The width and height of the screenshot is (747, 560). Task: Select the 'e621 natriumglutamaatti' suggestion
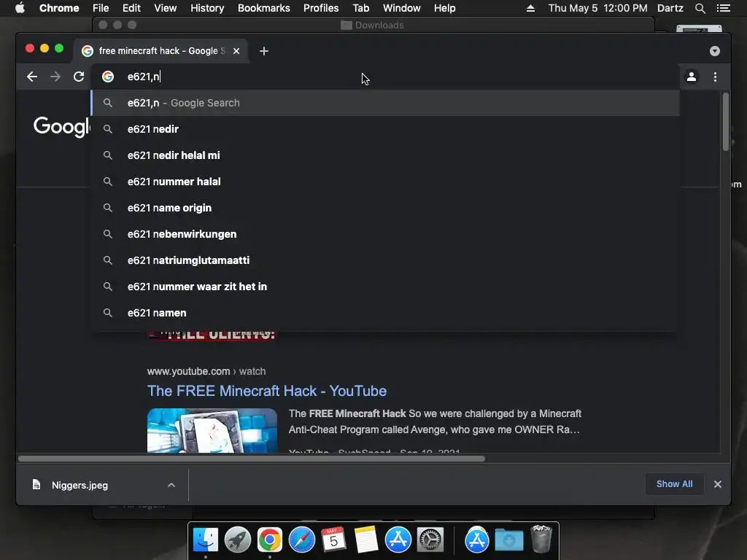tap(385, 260)
